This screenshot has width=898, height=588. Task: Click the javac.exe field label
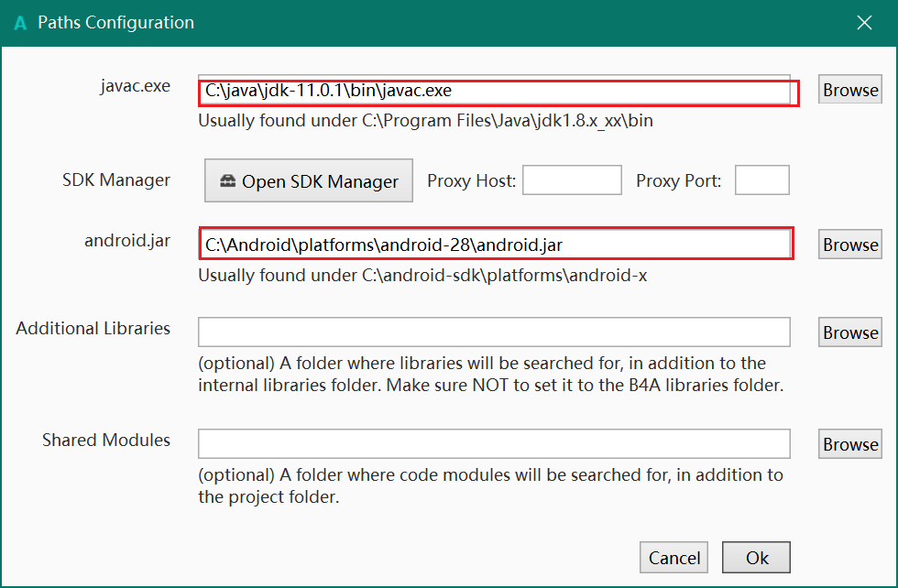tap(135, 86)
